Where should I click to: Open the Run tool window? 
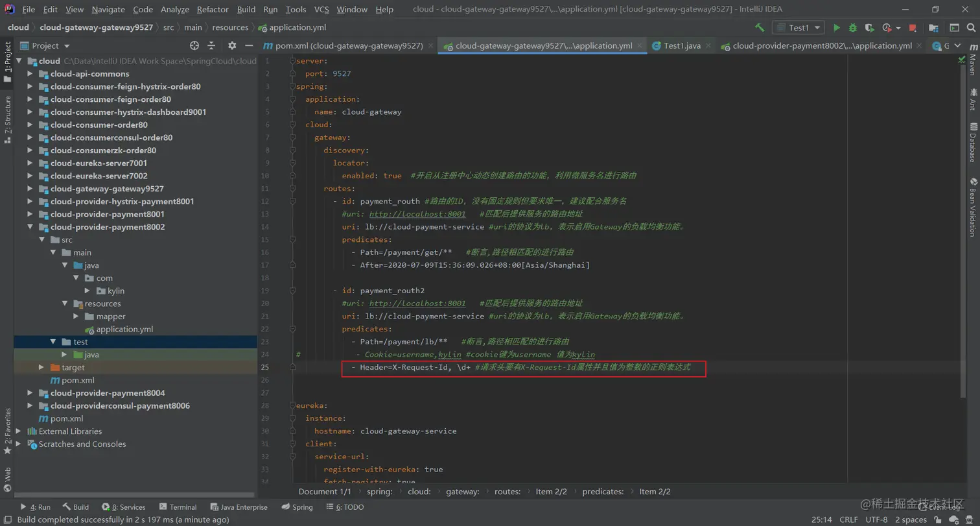(35, 507)
